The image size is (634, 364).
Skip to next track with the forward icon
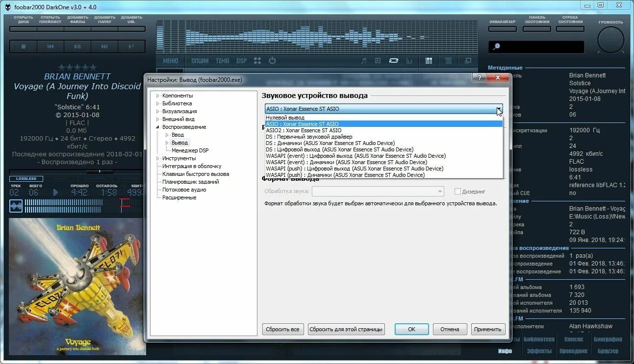click(105, 46)
